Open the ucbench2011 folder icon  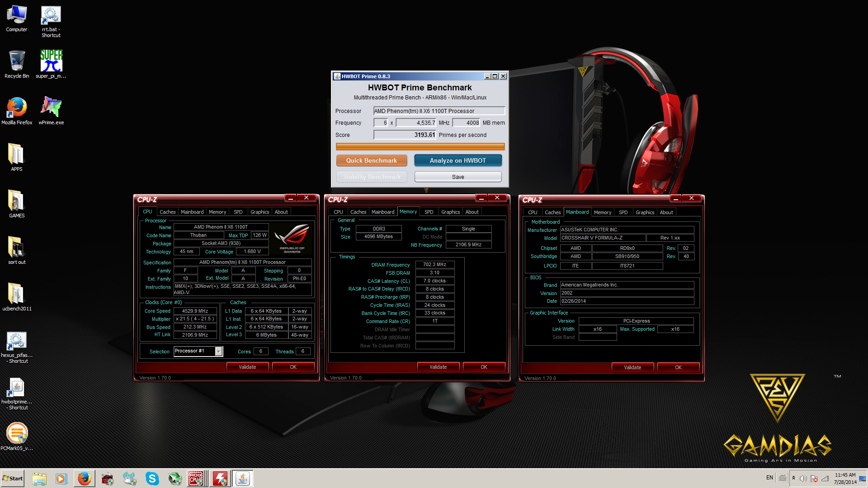click(17, 297)
